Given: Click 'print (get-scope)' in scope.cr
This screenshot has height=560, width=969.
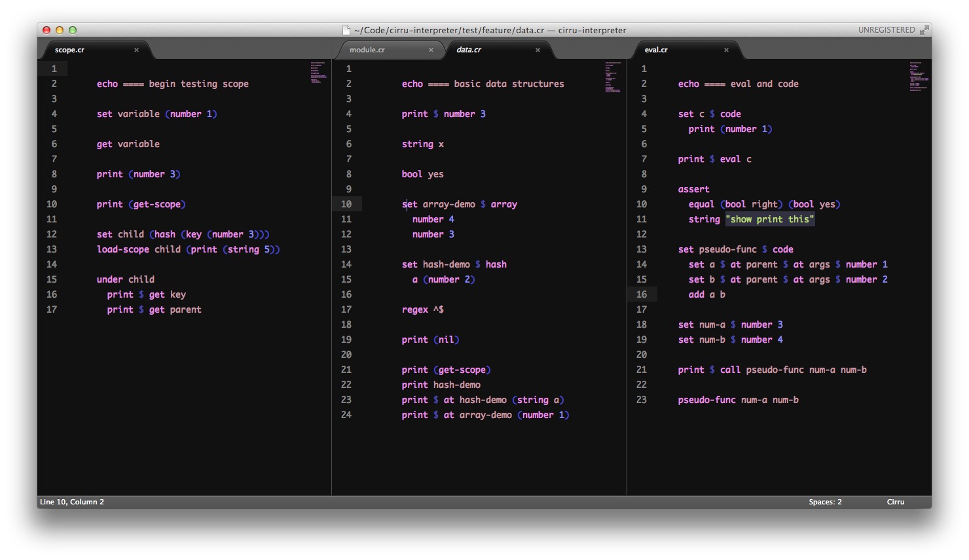Looking at the screenshot, I should click(141, 204).
